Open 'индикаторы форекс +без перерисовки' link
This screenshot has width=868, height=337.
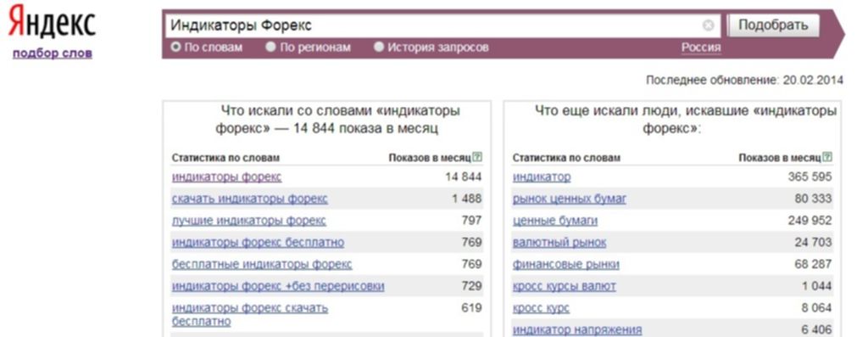click(278, 287)
